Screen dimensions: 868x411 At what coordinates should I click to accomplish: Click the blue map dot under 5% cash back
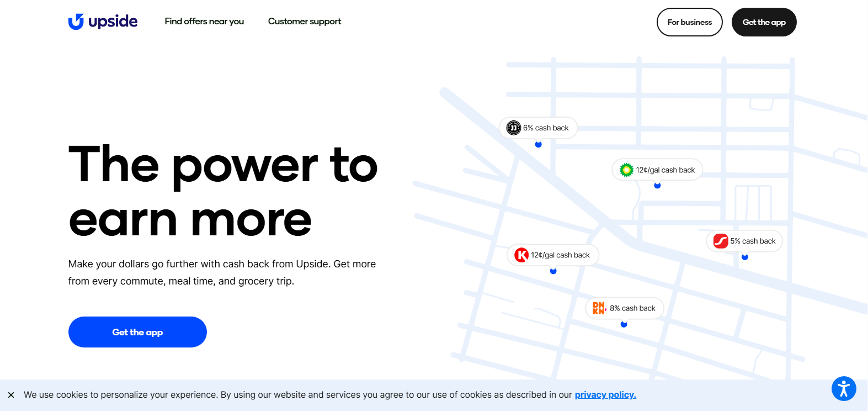coord(745,257)
